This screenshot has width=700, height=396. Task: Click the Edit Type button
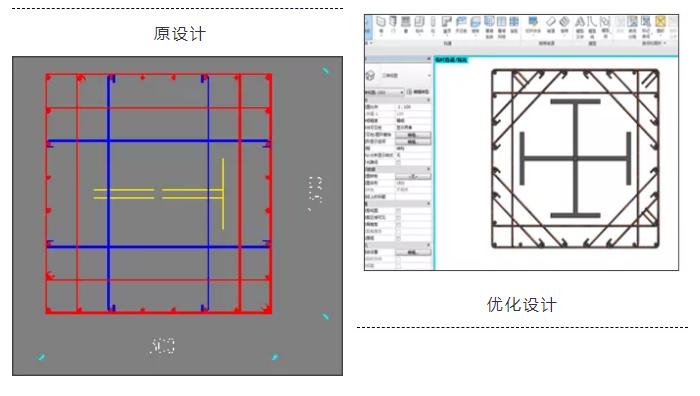coord(418,92)
